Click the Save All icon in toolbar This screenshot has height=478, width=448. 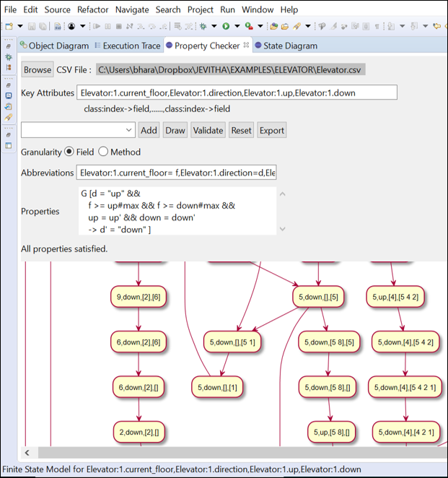pos(43,27)
